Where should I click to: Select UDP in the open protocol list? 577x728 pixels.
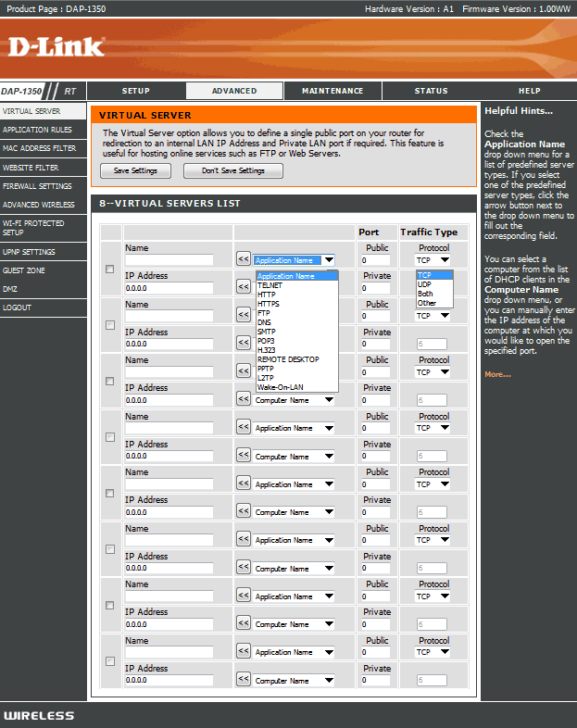tap(424, 284)
